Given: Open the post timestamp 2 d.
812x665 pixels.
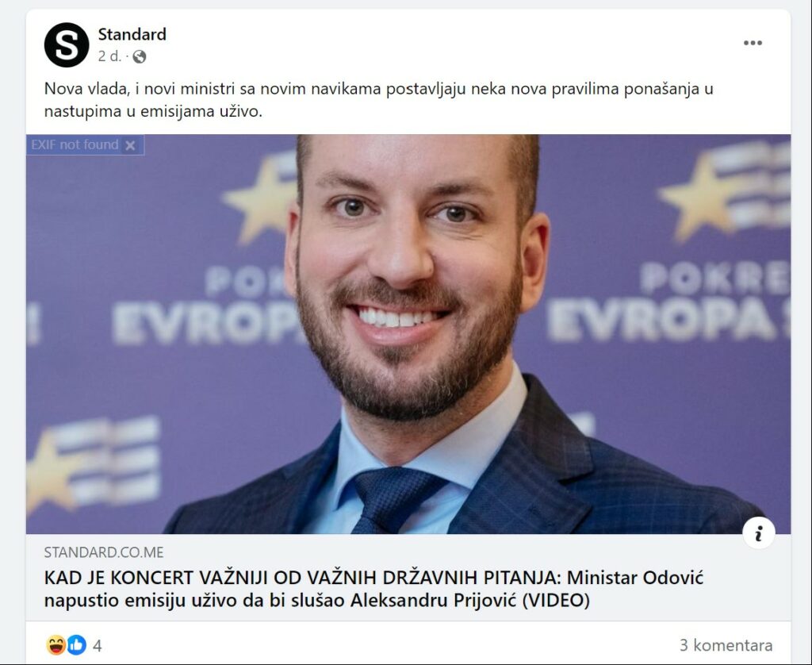Looking at the screenshot, I should [x=109, y=56].
